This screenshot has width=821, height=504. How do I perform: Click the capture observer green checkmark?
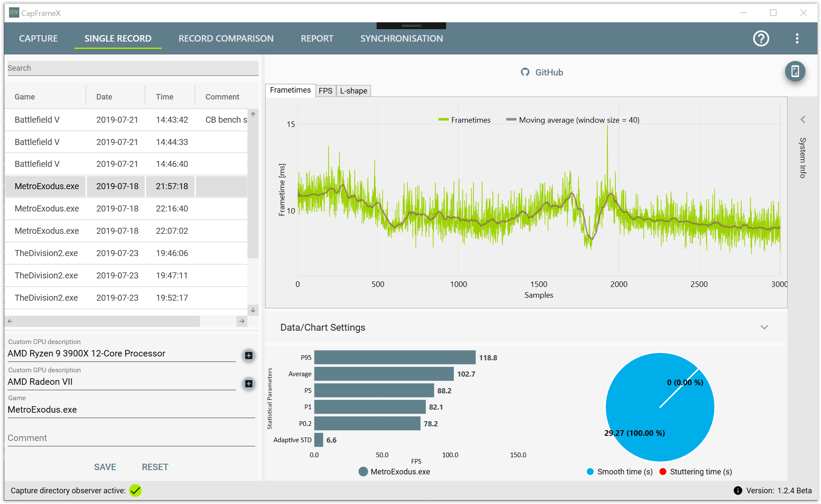pos(135,490)
